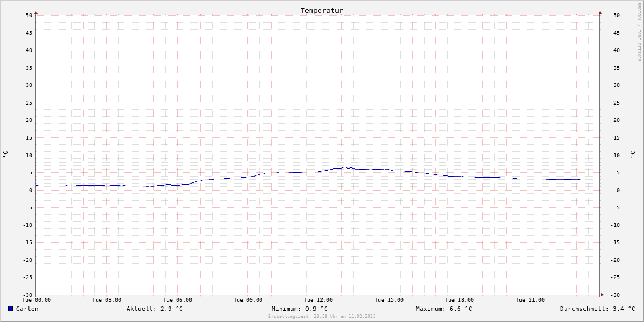
Task: Select the Aktuell: 2.9 °C value
Action: click(155, 309)
